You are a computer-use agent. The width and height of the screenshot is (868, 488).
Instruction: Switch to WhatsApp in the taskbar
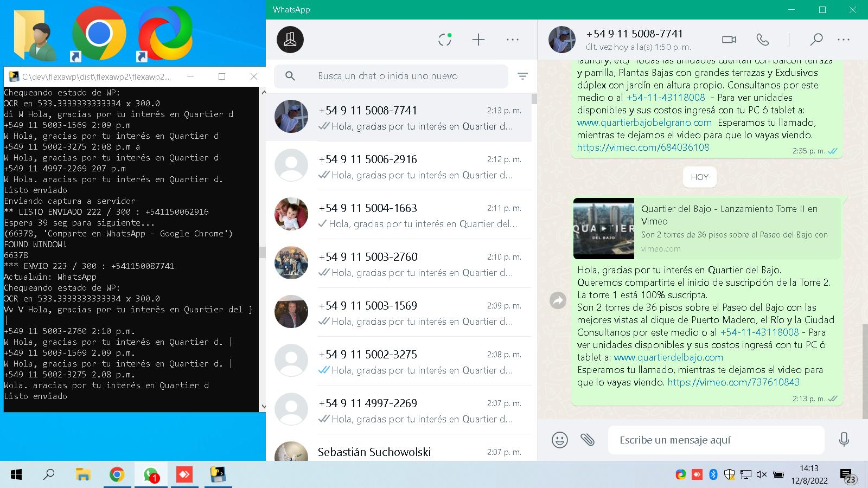coord(151,475)
